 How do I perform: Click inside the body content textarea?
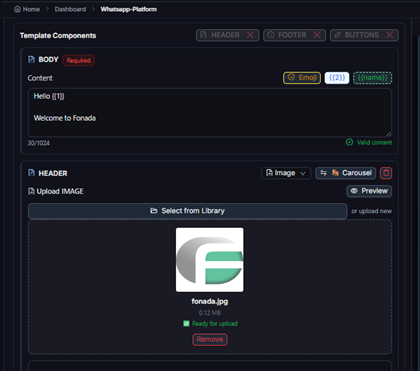click(210, 112)
